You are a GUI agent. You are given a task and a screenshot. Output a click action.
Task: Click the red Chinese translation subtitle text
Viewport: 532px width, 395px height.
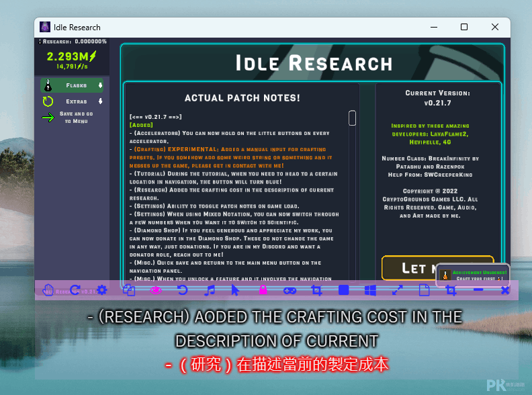277,365
